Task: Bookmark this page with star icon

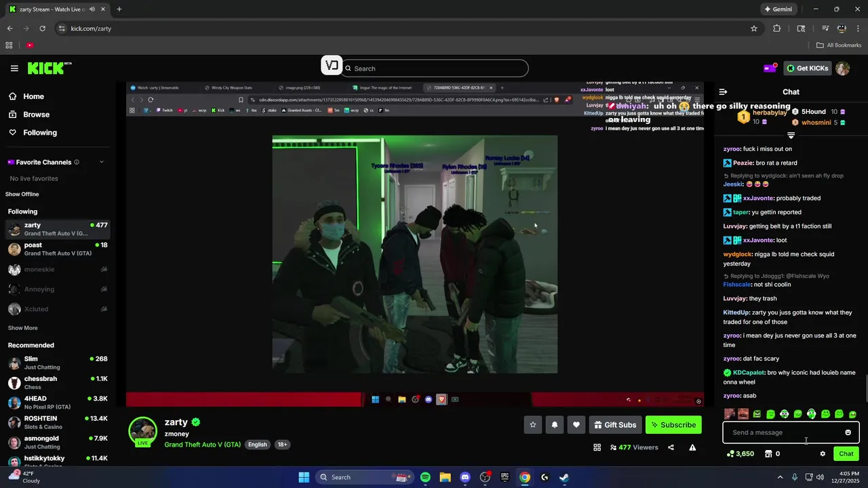Action: coord(753,28)
